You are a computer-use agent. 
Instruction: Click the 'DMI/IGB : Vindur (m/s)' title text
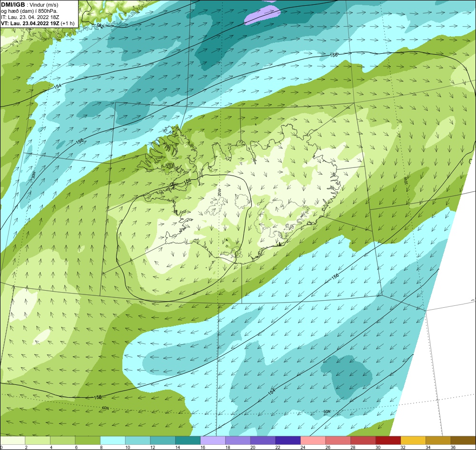(30, 5)
